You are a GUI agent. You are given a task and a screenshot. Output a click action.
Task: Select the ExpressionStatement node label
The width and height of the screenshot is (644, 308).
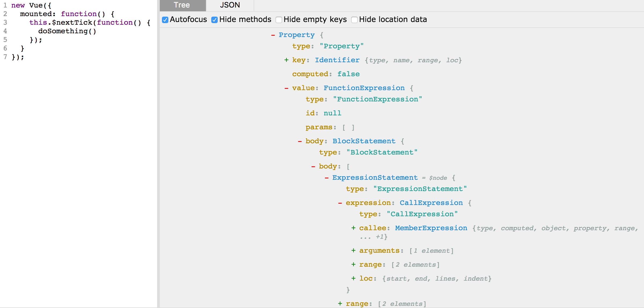(x=375, y=177)
